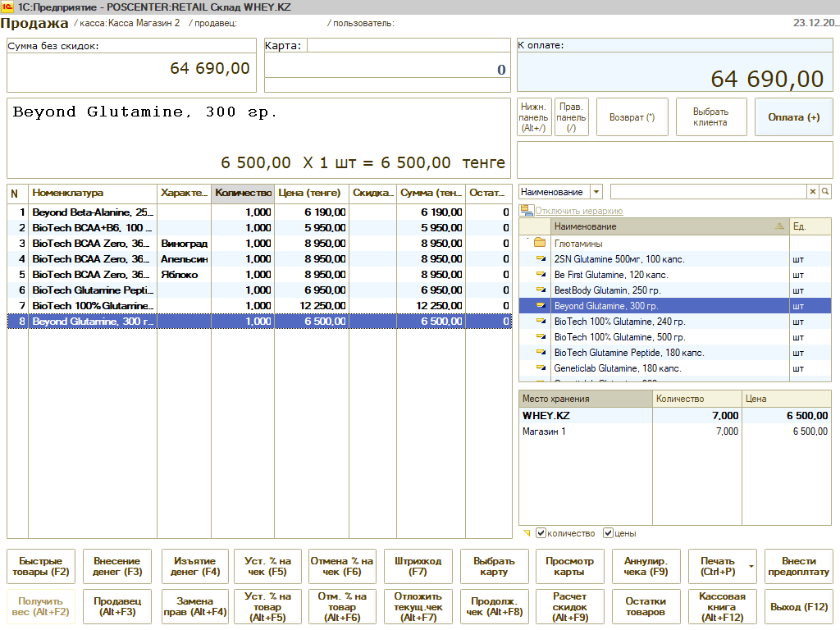840x630 pixels.
Task: Open Быстрые товары (F2)
Action: (41, 567)
